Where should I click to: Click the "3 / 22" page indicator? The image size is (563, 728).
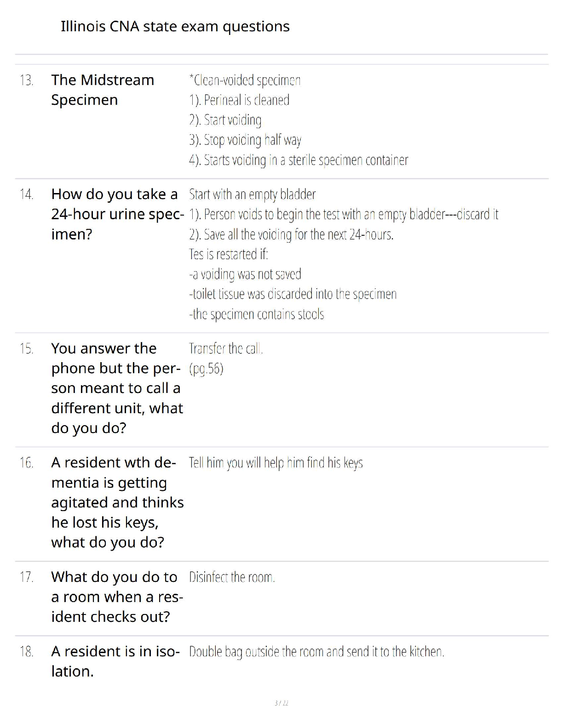[x=281, y=703]
